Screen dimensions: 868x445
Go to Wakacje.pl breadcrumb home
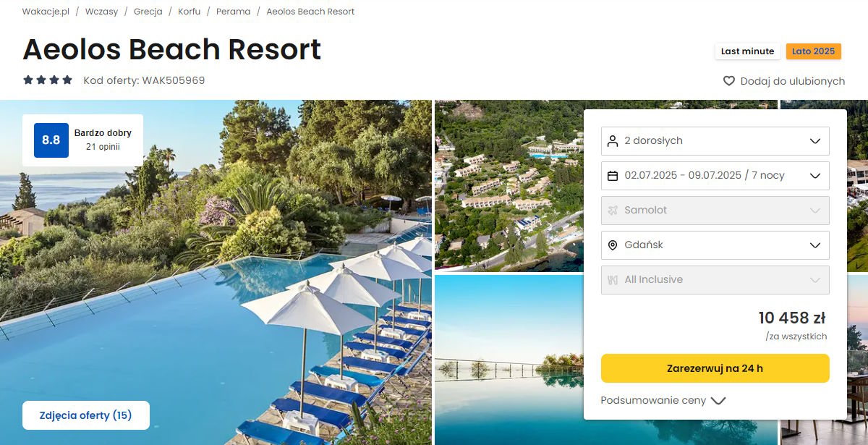[x=46, y=12]
